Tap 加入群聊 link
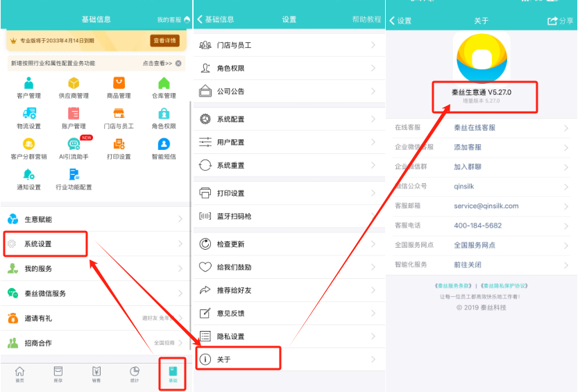Image resolution: width=580 pixels, height=392 pixels. tap(468, 167)
